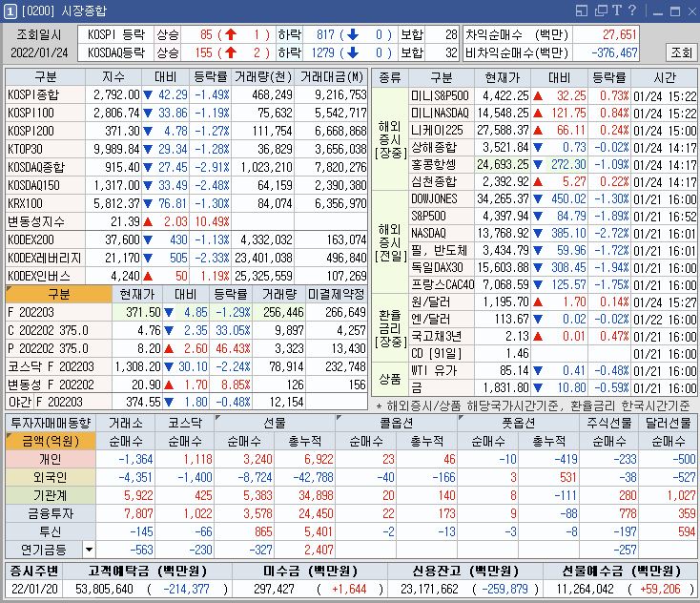This screenshot has height=603, width=700.
Task: Select the KODEX200 row label
Action: click(x=45, y=239)
